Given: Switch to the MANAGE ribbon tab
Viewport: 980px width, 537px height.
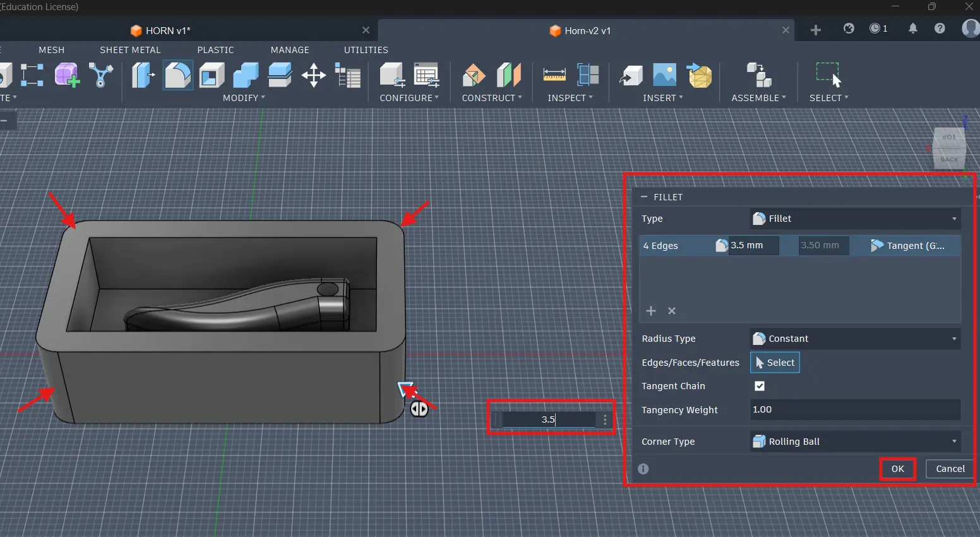Looking at the screenshot, I should (x=290, y=50).
